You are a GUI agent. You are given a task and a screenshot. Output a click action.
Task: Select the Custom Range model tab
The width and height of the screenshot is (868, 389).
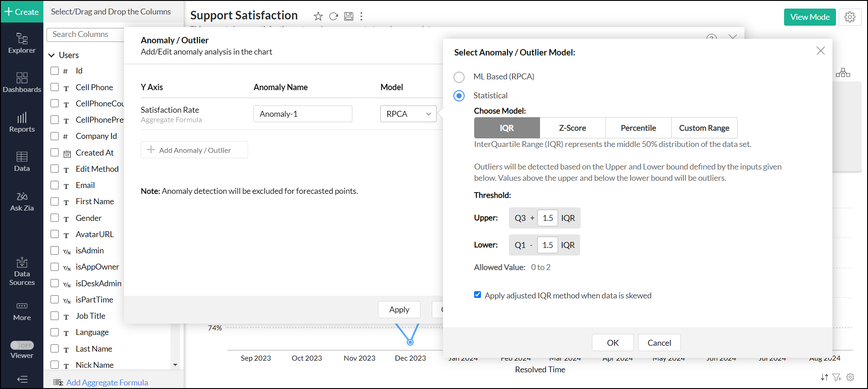point(704,128)
